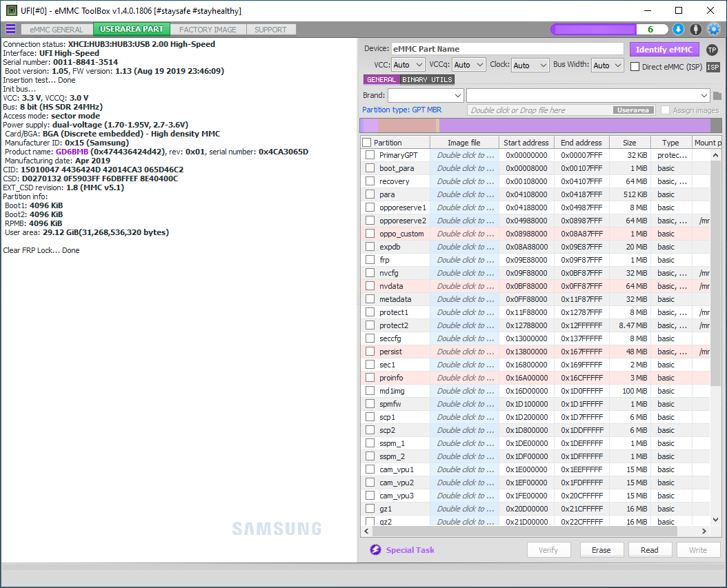Viewport: 727px width, 588px height.
Task: Click the Read button
Action: (x=649, y=550)
